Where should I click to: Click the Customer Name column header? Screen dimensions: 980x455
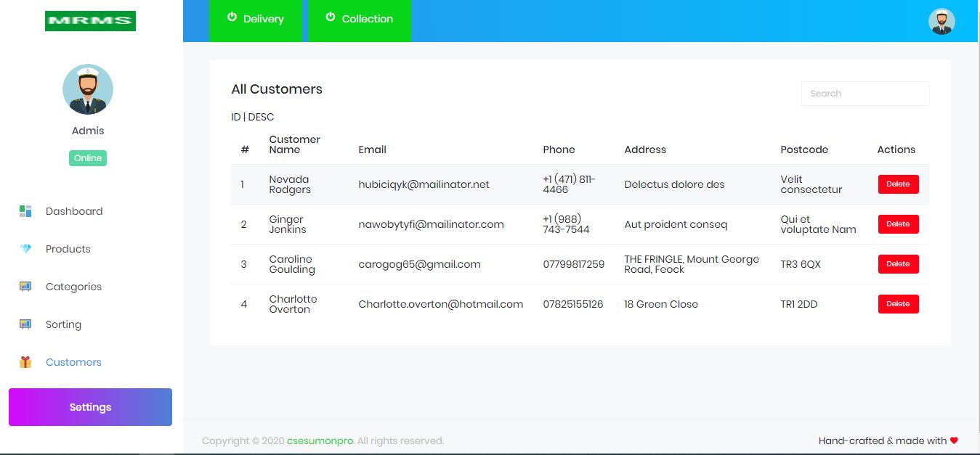point(295,144)
